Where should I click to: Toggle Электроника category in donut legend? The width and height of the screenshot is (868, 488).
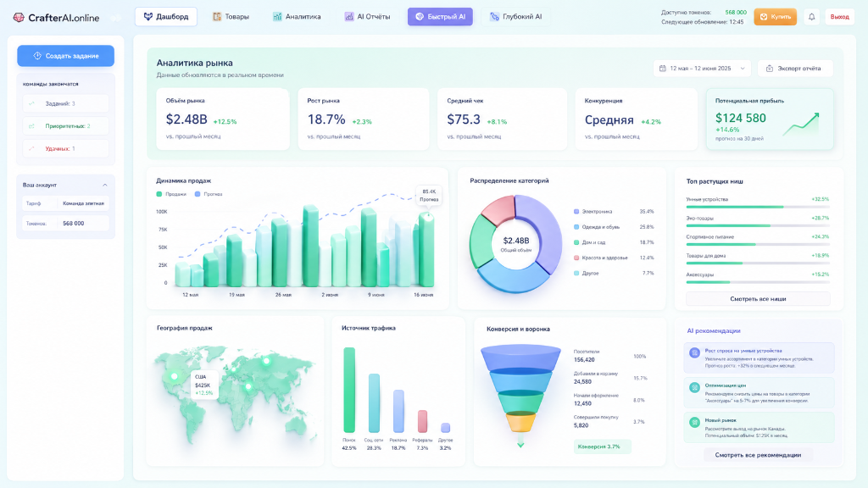593,211
